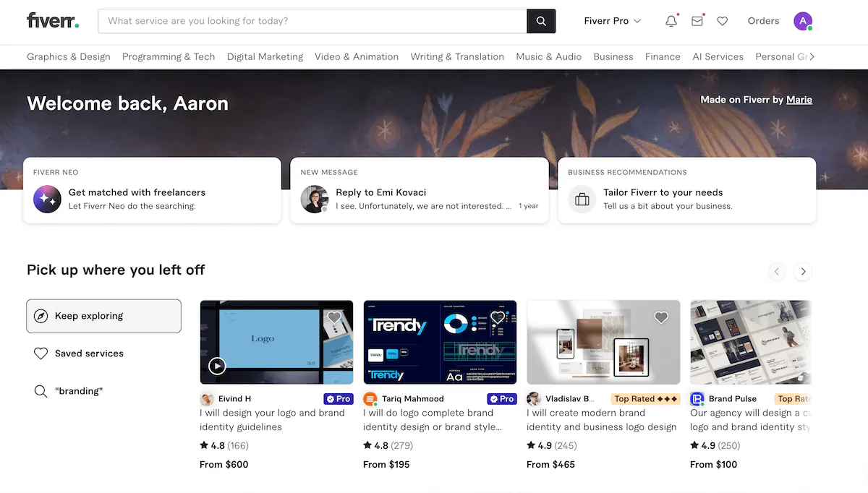Screen dimensions: 868x493
Task: Focus the service search input field
Action: click(x=312, y=21)
